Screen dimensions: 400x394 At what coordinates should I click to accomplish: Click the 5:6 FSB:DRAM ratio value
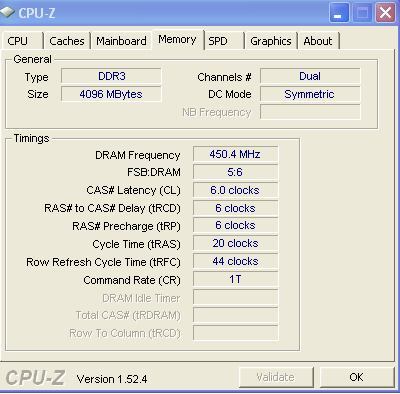point(235,172)
